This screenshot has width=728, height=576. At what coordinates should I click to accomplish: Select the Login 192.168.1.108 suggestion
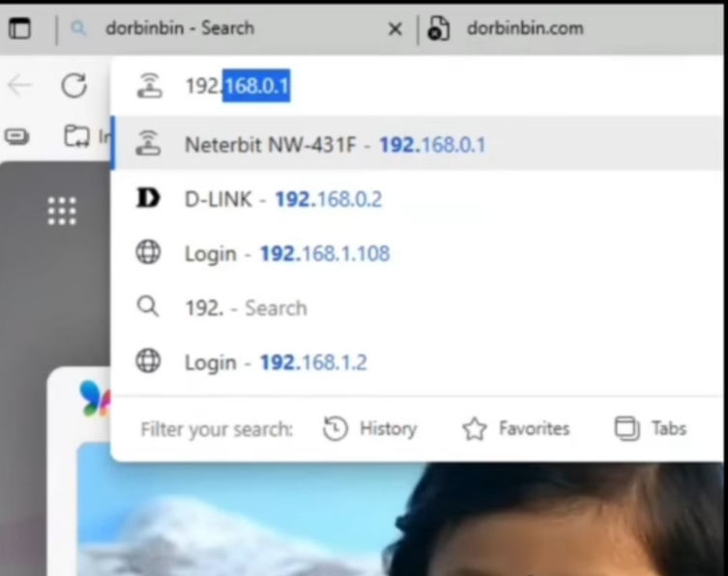click(x=418, y=253)
